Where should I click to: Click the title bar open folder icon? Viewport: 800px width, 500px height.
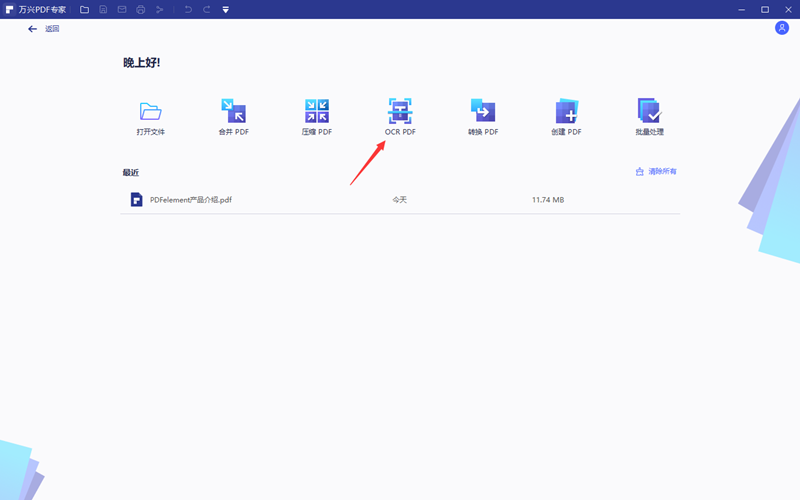pos(84,9)
